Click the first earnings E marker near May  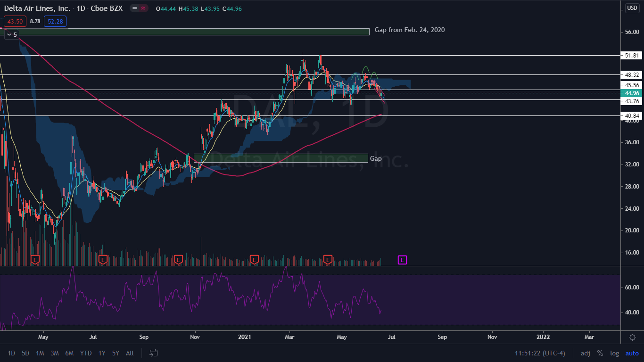pos(34,259)
